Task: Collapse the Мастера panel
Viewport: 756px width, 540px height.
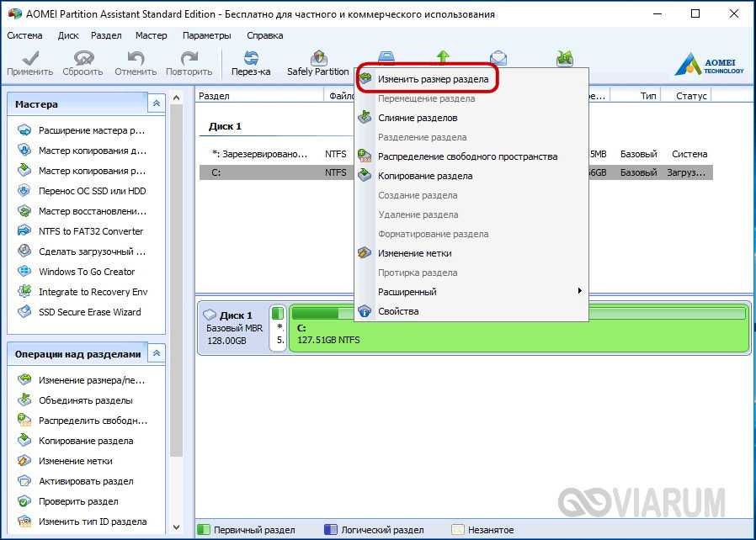Action: (x=156, y=104)
